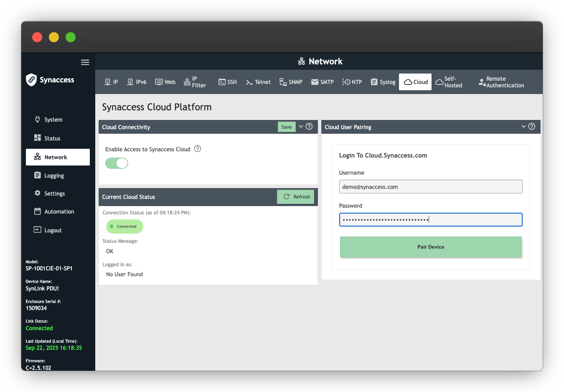Log out using the Logout item
This screenshot has height=392, width=564.
click(x=53, y=230)
